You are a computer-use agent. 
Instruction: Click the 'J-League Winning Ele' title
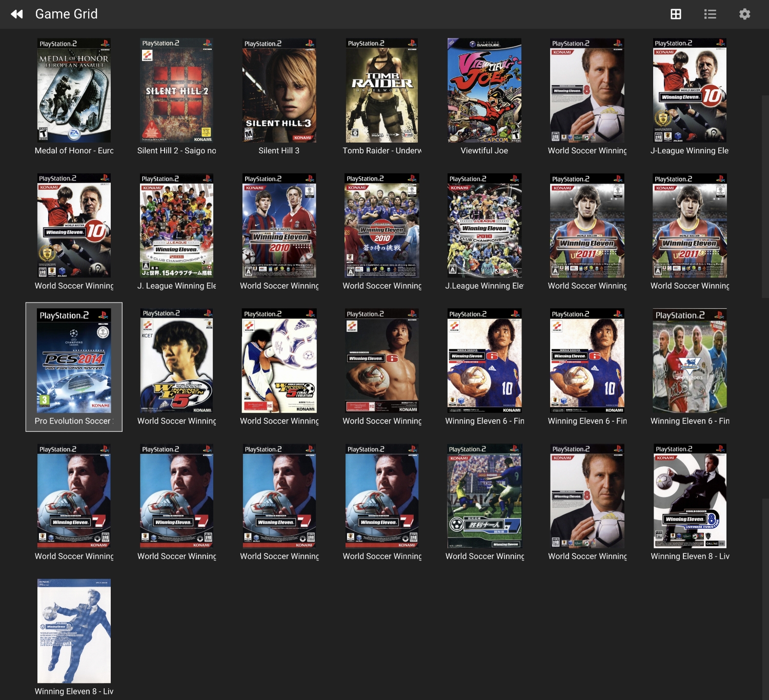coord(690,151)
